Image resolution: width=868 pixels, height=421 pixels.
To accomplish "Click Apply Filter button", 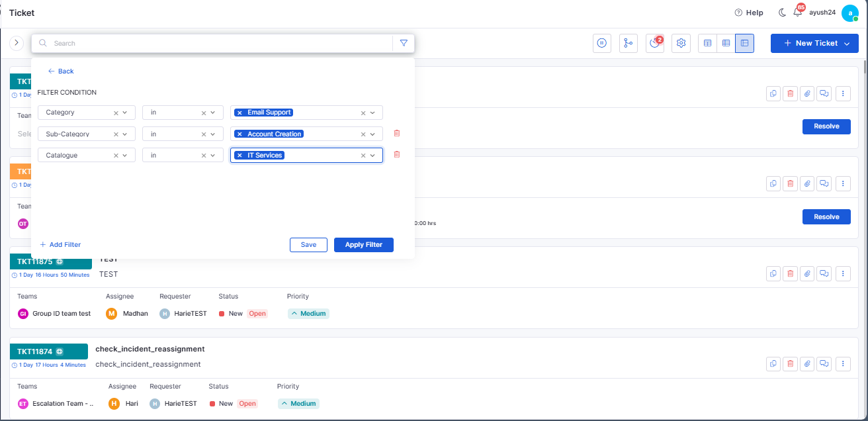I will pyautogui.click(x=364, y=244).
